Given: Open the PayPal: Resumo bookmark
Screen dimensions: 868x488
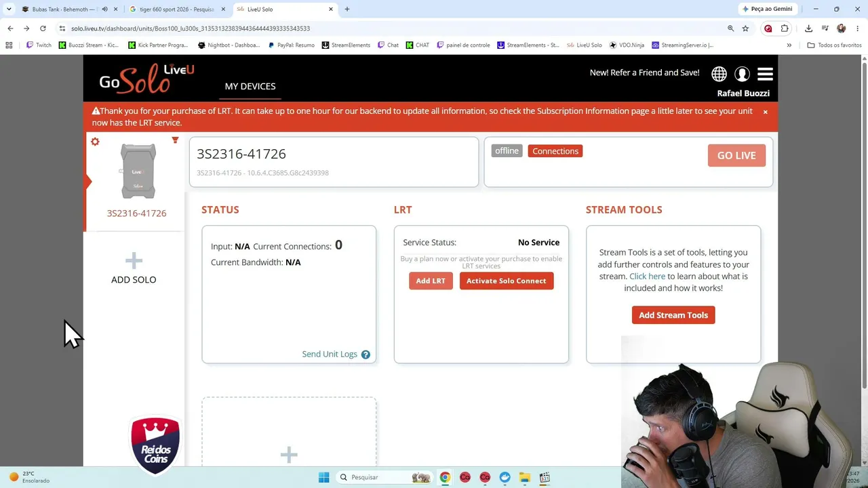Looking at the screenshot, I should (x=291, y=45).
